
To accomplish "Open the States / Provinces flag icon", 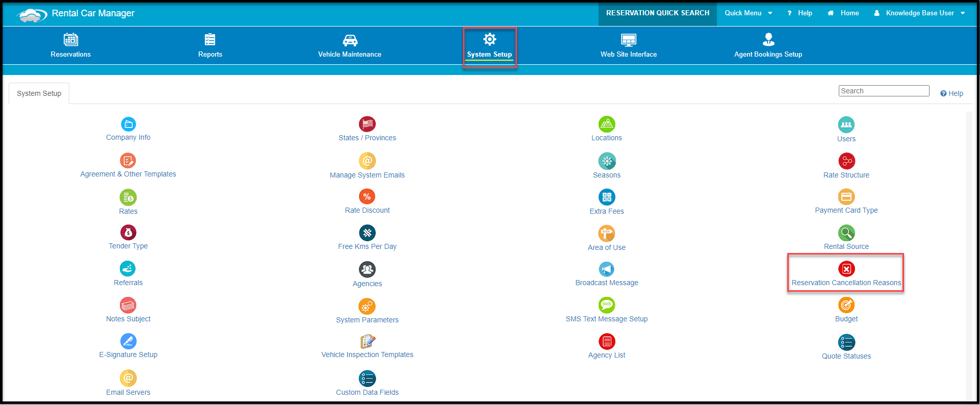I will pyautogui.click(x=367, y=124).
